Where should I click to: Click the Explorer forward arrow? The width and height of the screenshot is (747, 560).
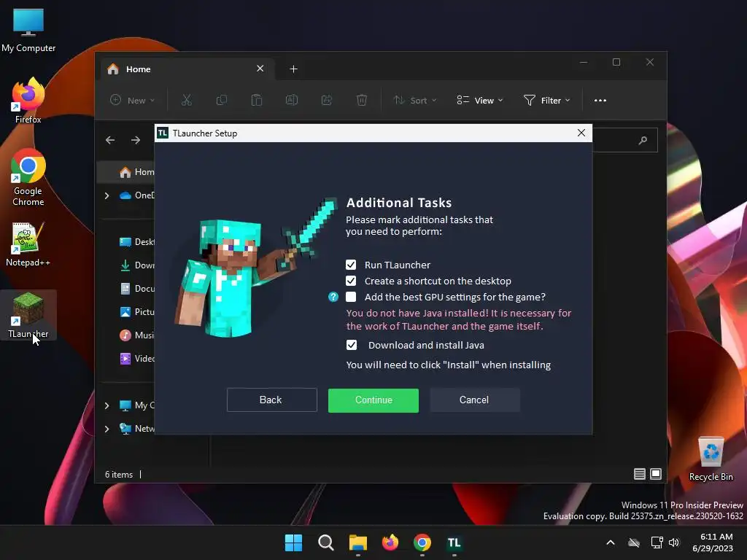coord(136,140)
